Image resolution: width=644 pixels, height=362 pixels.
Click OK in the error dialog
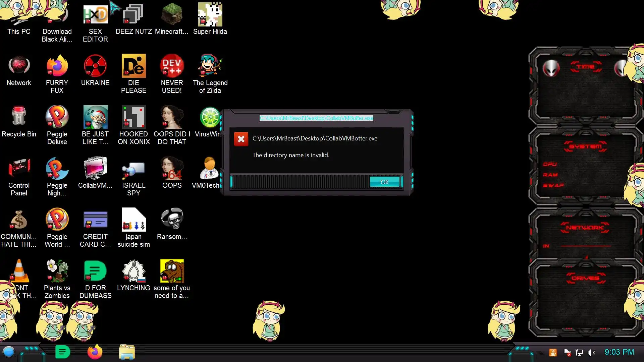coord(384,182)
